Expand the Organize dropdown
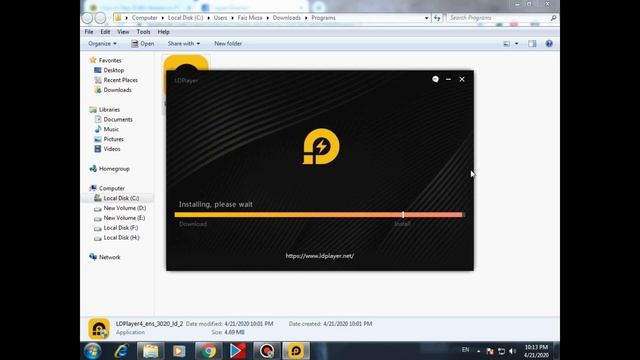 click(102, 44)
